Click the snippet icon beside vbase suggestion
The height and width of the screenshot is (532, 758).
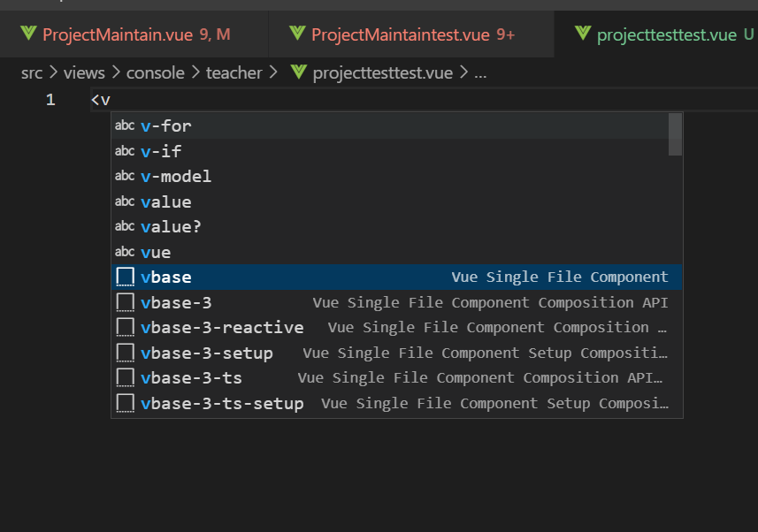tap(126, 277)
